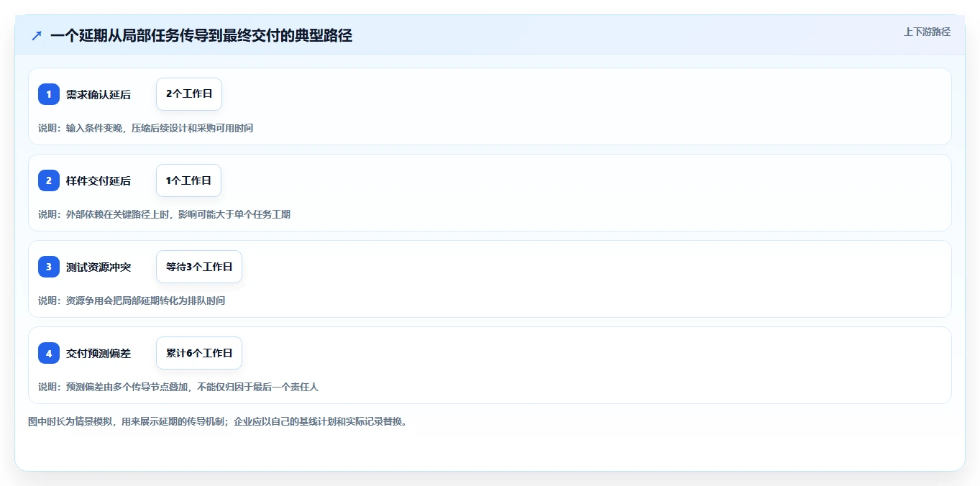Screen dimensions: 980x486
Task: Click description starting 预测偏差由多个传导节点叠加
Action: (178, 387)
